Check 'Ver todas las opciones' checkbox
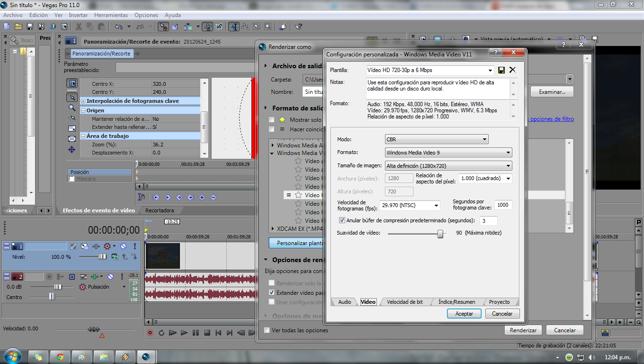 point(267,330)
